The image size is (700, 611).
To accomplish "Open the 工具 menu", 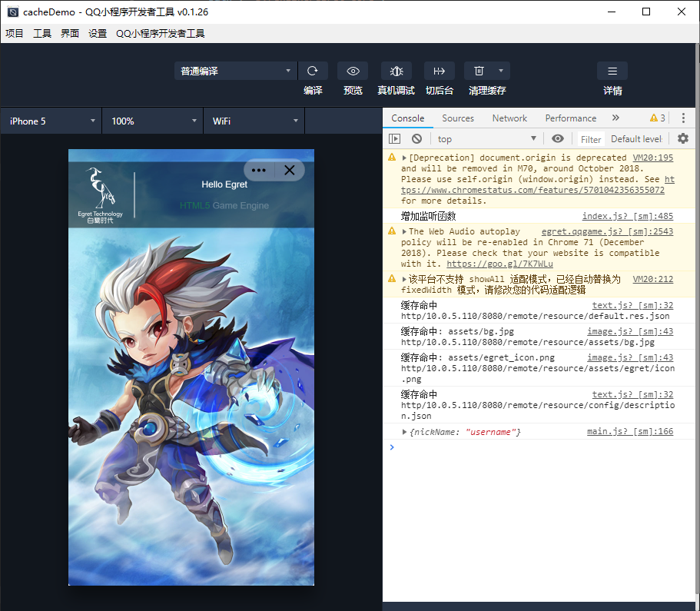I will coord(42,34).
